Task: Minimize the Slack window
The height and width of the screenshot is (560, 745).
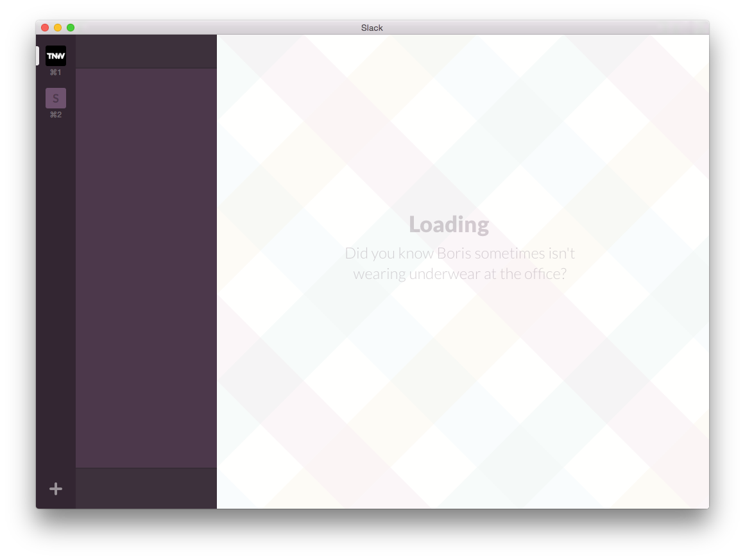Action: [58, 28]
